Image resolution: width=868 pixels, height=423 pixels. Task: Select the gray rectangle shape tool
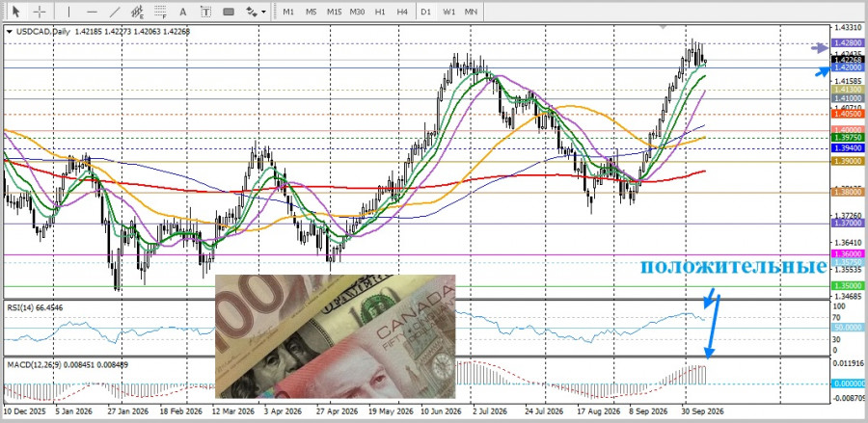[x=228, y=11]
